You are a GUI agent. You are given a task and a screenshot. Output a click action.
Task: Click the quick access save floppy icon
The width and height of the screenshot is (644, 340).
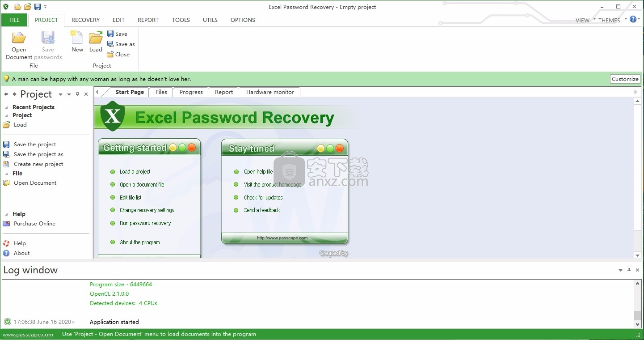pyautogui.click(x=38, y=7)
